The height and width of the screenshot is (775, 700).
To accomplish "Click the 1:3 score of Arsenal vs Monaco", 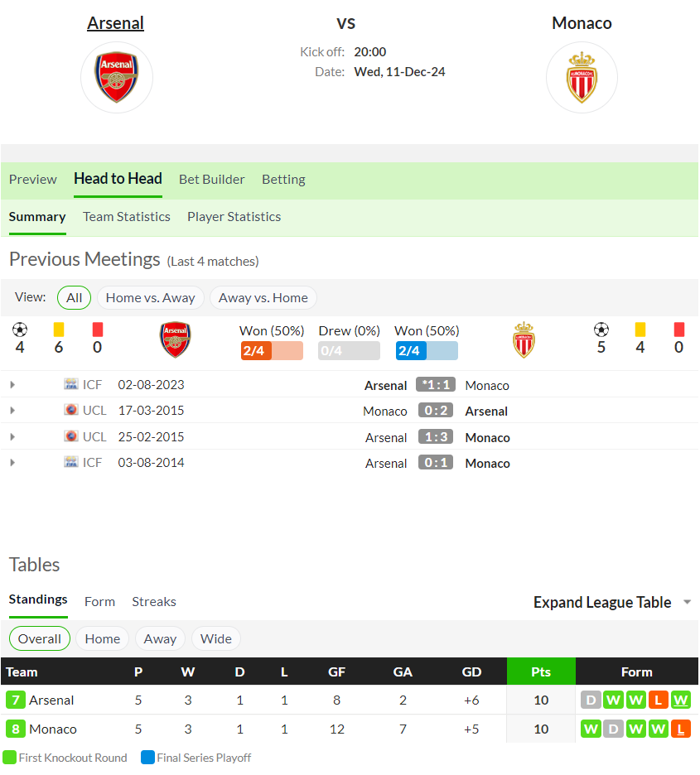I will [436, 436].
